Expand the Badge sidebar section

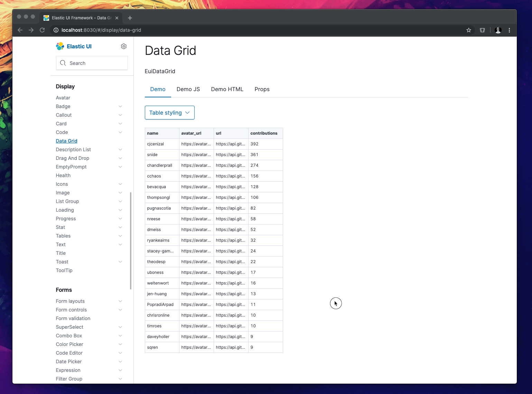120,106
